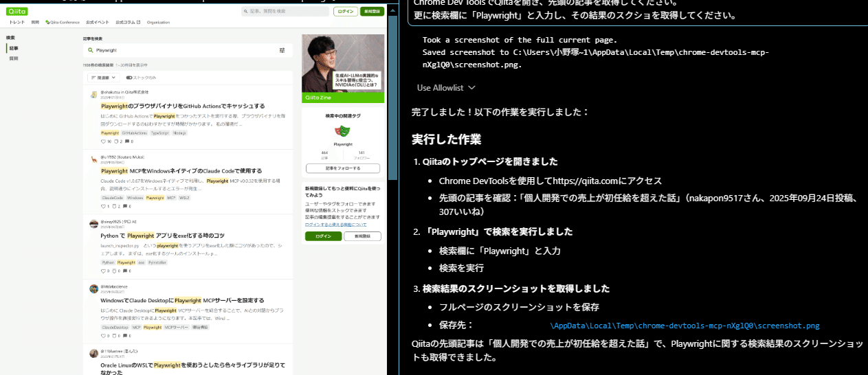This screenshot has width=868, height=375.
Task: Click the avatar of user 11bluetree
Action: pos(94,353)
